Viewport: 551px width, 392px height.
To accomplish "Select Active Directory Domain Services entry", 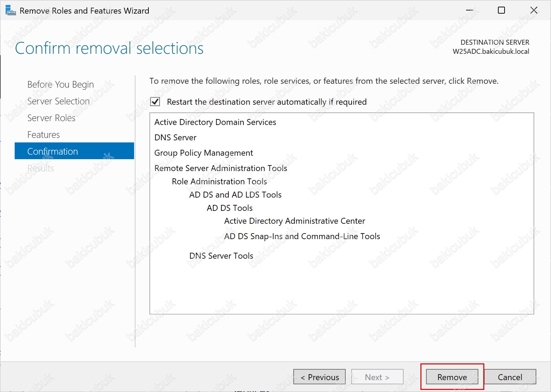I will click(x=215, y=122).
